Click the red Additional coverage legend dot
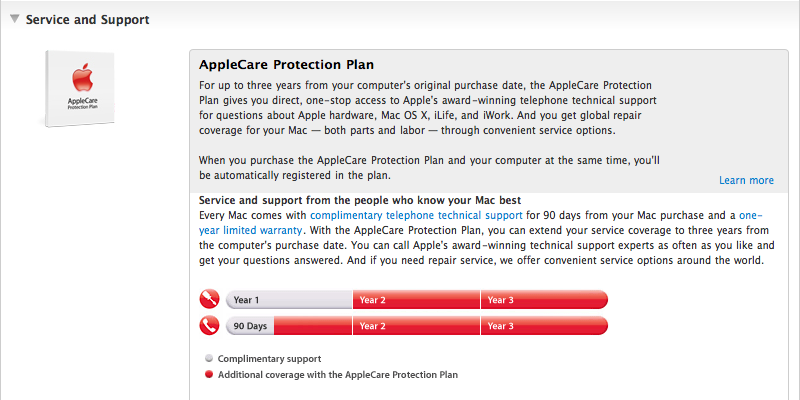 click(x=208, y=374)
